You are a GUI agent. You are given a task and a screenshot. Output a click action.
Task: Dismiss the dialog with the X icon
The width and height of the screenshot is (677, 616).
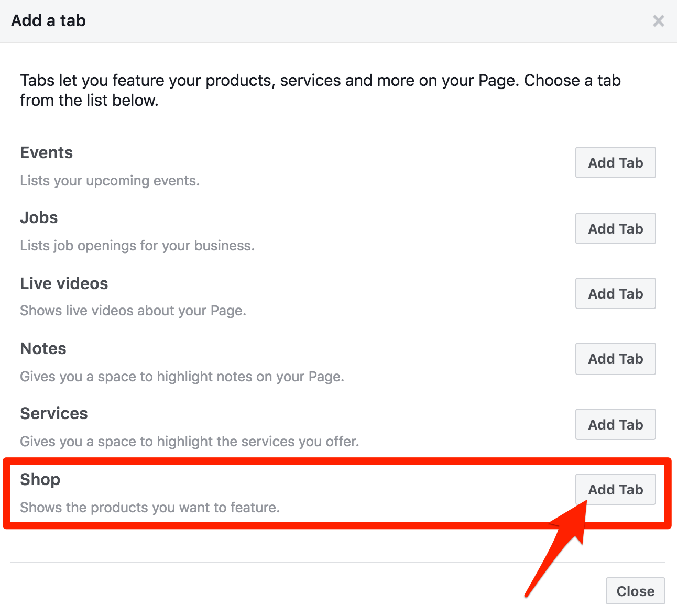[658, 21]
